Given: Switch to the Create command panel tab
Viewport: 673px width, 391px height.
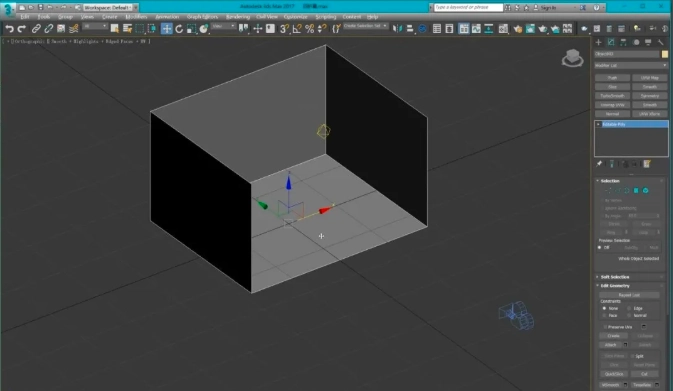Looking at the screenshot, I should (x=598, y=42).
